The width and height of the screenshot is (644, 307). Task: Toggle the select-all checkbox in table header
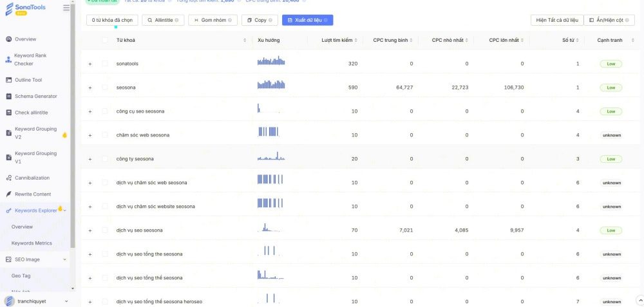(x=105, y=41)
